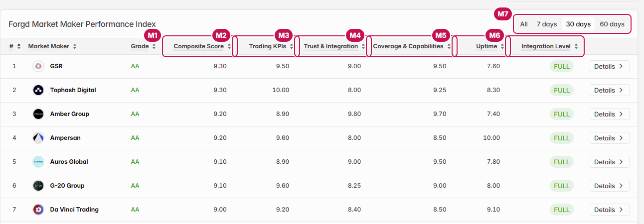
Task: Click the FULL badge in GSR row
Action: pyautogui.click(x=562, y=66)
